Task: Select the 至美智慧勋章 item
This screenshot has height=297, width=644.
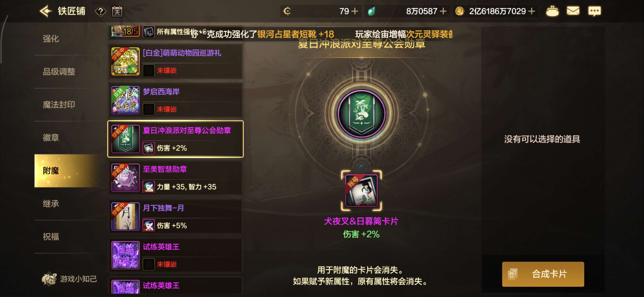Action: pos(175,178)
